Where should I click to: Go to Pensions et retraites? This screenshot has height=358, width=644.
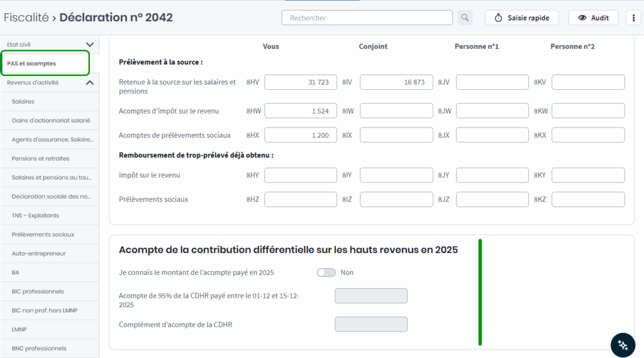pyautogui.click(x=41, y=158)
